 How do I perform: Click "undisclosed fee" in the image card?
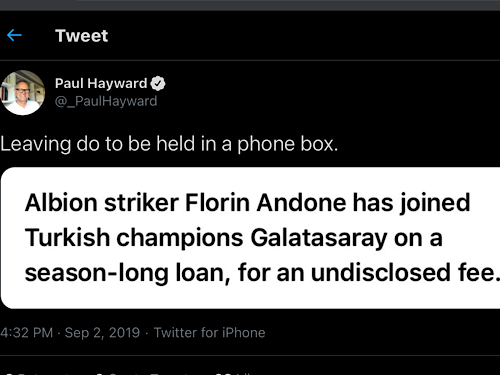pyautogui.click(x=402, y=273)
